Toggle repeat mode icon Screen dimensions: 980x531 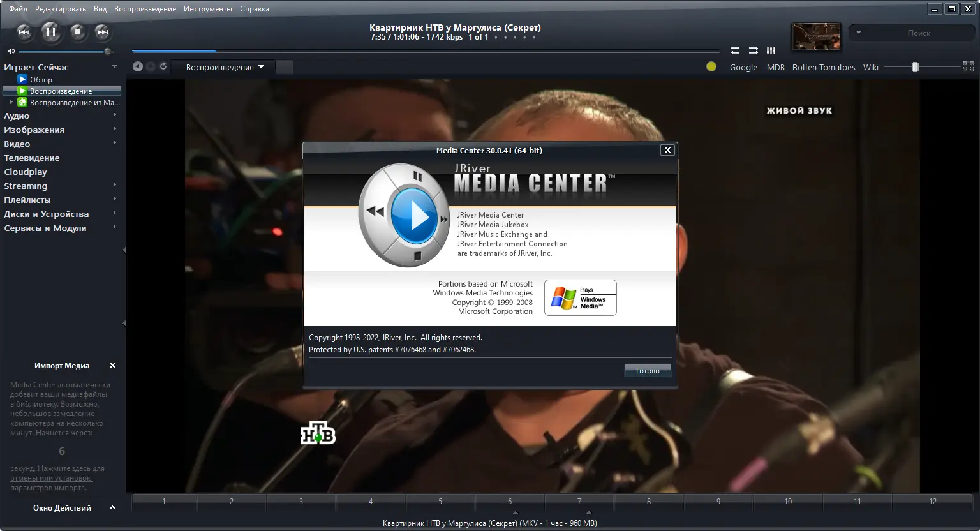pyautogui.click(x=735, y=50)
